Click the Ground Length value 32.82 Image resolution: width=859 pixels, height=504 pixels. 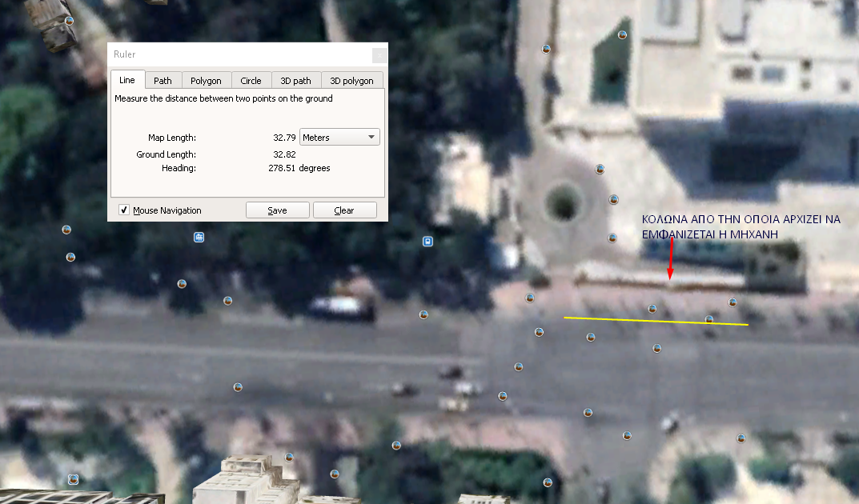click(284, 154)
